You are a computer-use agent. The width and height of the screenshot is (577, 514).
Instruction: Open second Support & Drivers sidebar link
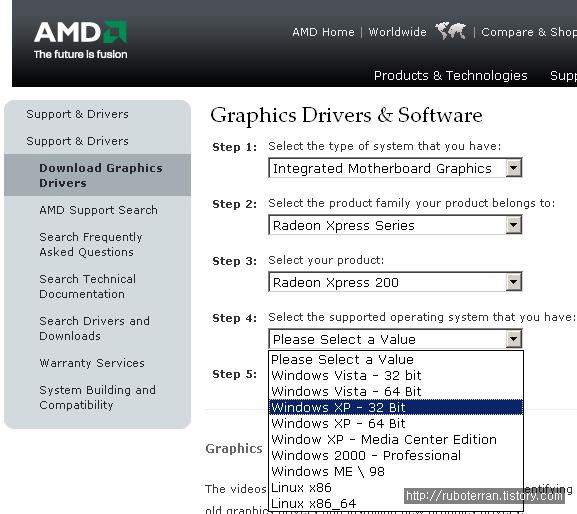(x=77, y=141)
